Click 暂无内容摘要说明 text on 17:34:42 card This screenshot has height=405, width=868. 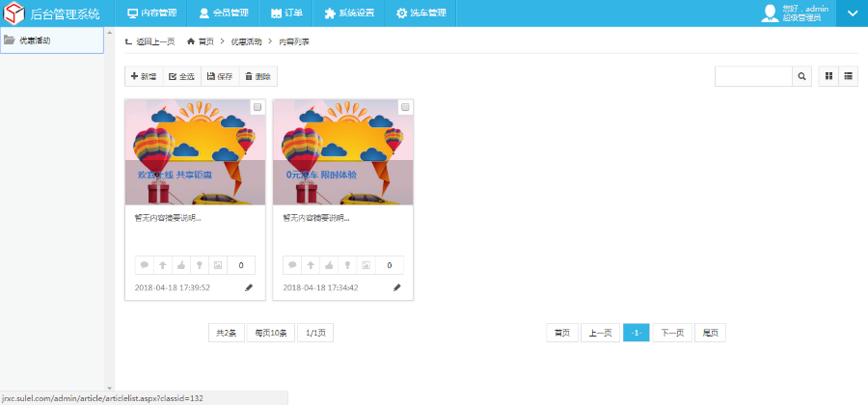click(x=316, y=218)
